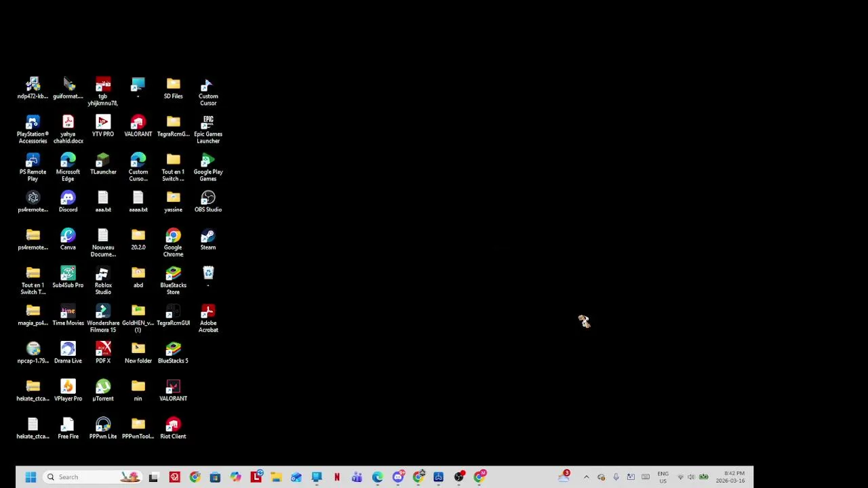The height and width of the screenshot is (488, 868).
Task: Click the taskbar Search box
Action: (92, 477)
